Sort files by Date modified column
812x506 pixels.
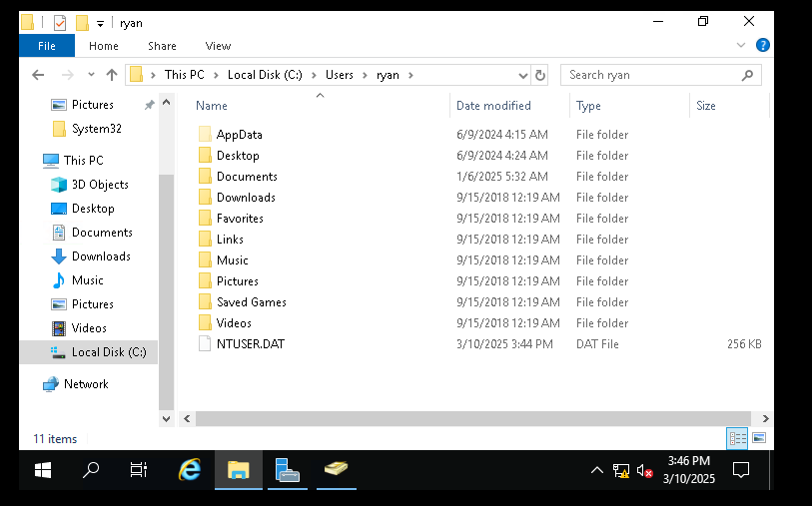(493, 106)
